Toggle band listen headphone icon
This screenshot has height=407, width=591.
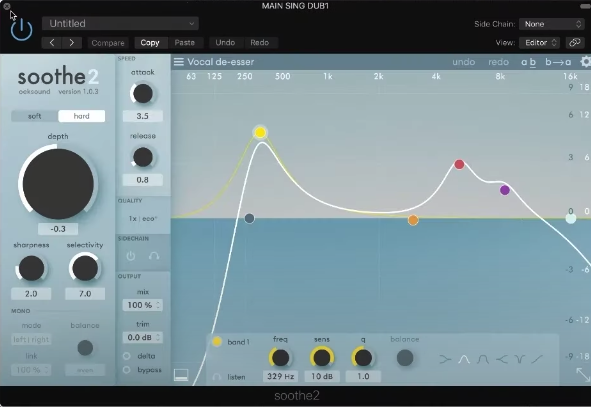click(217, 377)
